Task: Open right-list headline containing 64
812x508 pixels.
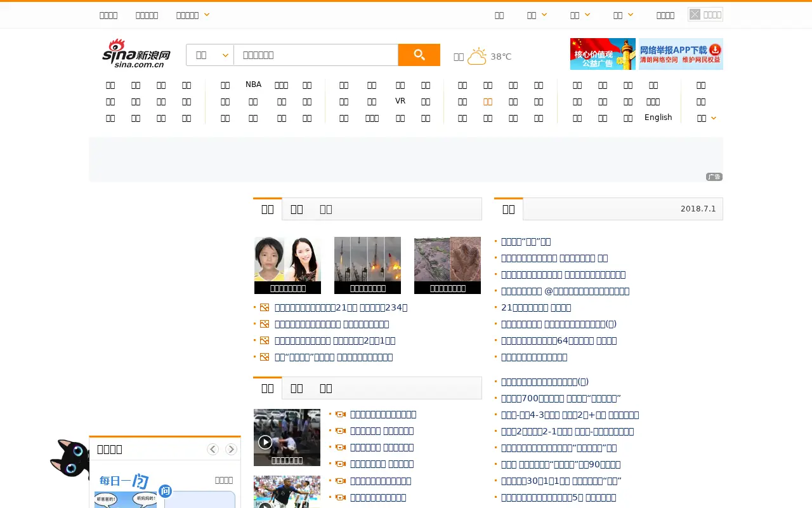Action: click(x=559, y=340)
